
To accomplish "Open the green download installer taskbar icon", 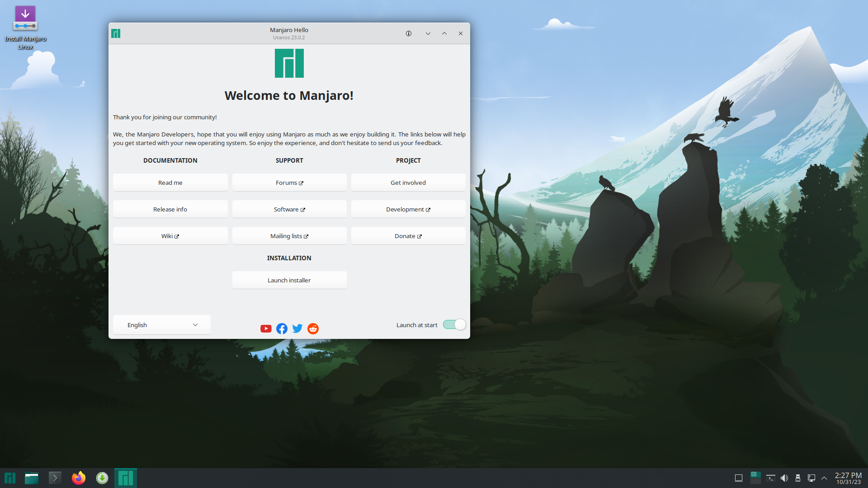I will pos(102,478).
